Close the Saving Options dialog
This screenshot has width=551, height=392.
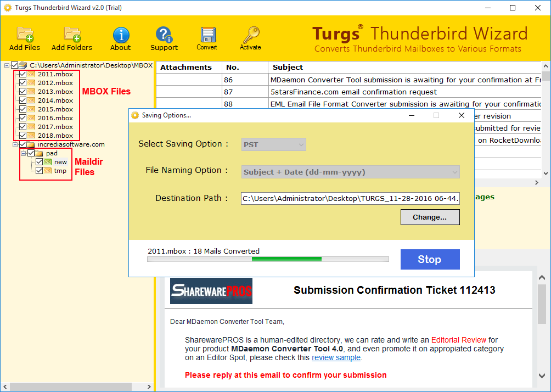462,115
